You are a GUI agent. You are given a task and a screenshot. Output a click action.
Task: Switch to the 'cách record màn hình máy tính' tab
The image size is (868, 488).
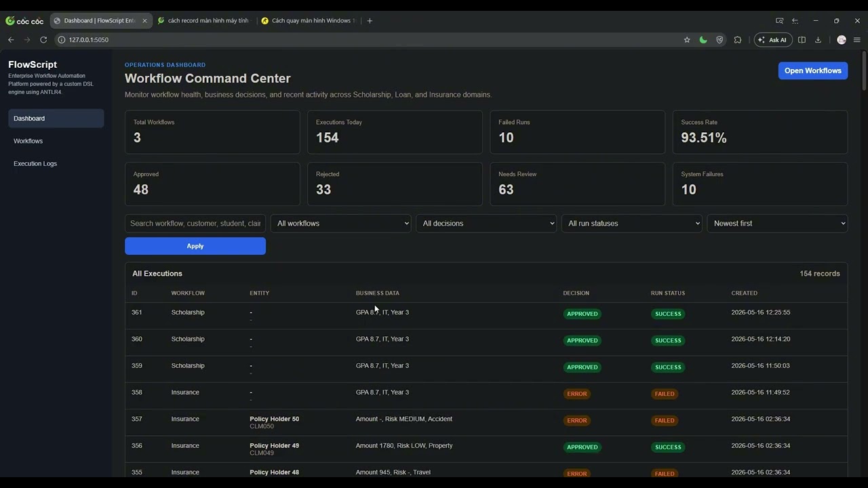click(x=203, y=20)
